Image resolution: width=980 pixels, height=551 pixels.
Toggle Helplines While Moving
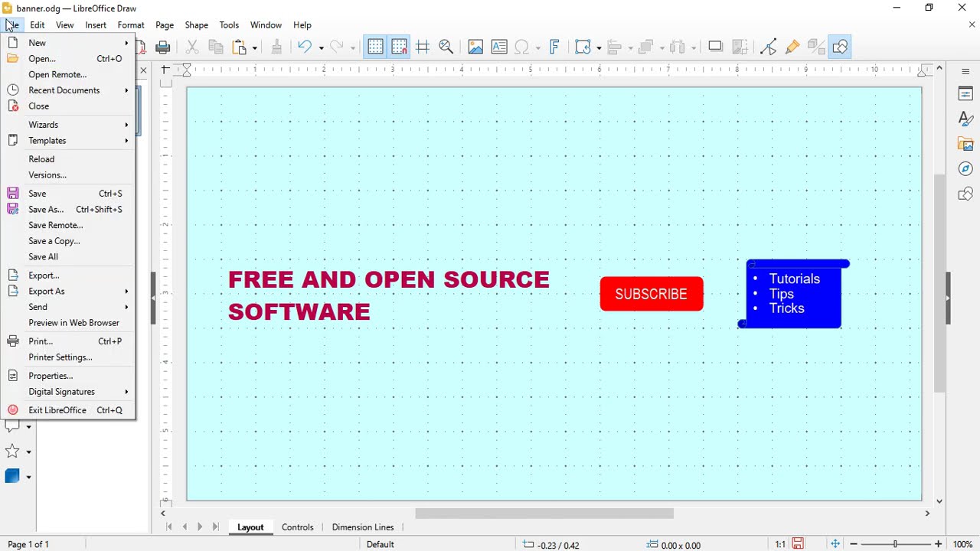point(423,47)
